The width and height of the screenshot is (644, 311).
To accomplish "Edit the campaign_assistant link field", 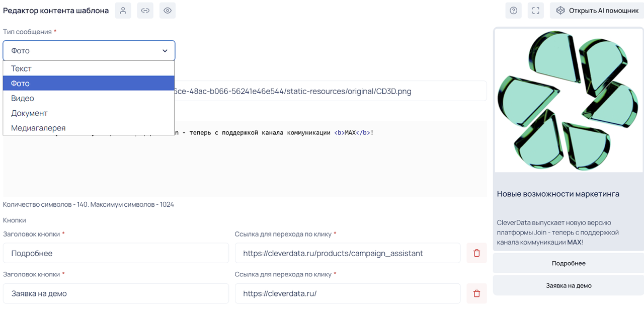I will pyautogui.click(x=348, y=253).
